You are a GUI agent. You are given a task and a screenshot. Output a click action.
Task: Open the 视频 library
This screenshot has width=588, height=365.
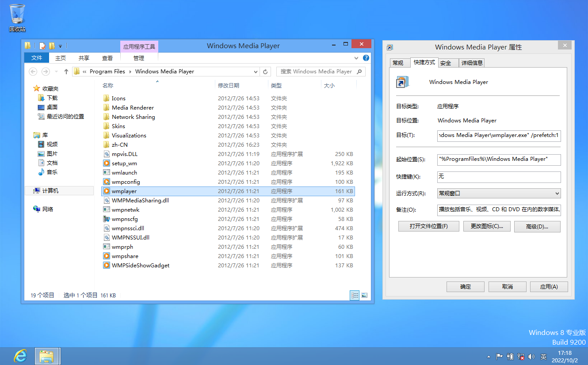tap(52, 144)
